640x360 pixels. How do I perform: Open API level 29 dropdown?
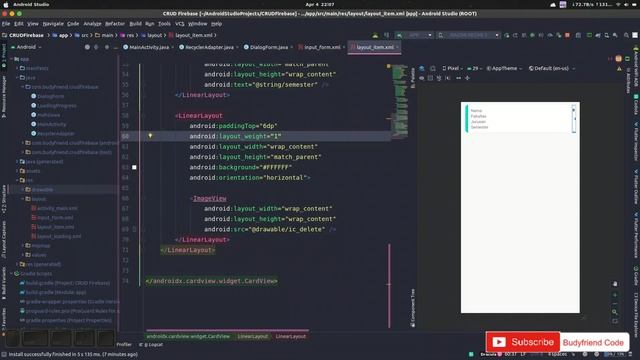[474, 68]
